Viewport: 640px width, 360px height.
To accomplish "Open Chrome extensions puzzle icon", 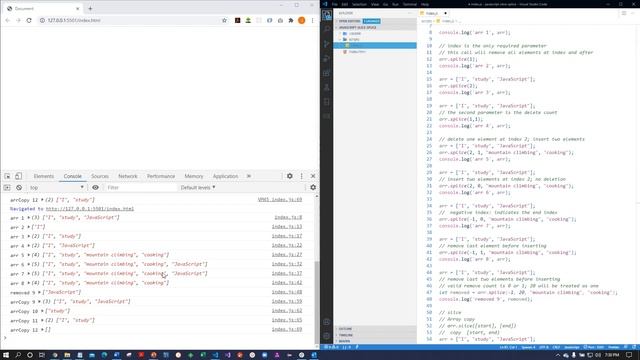I will (x=291, y=20).
